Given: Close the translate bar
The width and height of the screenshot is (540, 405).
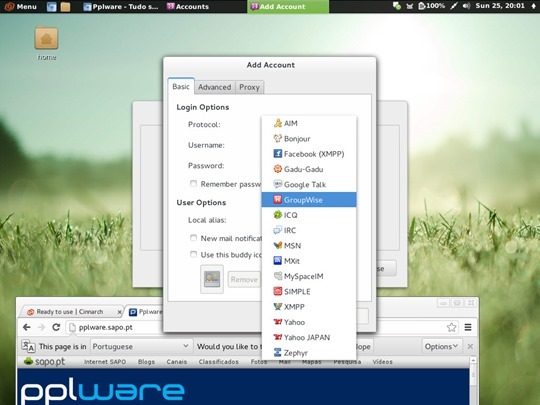Looking at the screenshot, I should 470,346.
